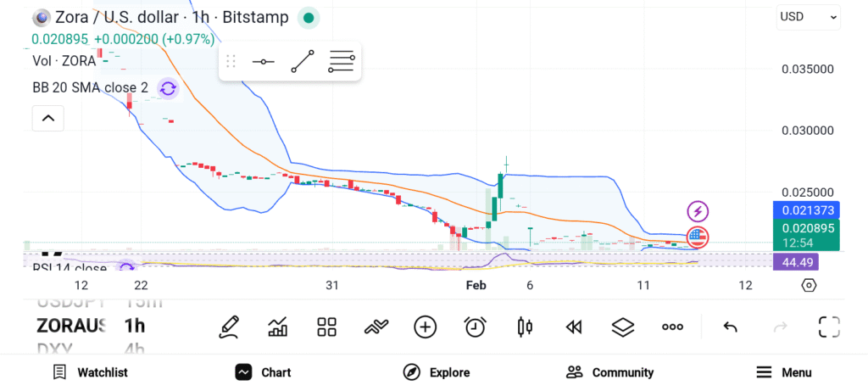Click the candlestick chart type icon
Viewport: 868px width, 391px height.
coord(525,327)
